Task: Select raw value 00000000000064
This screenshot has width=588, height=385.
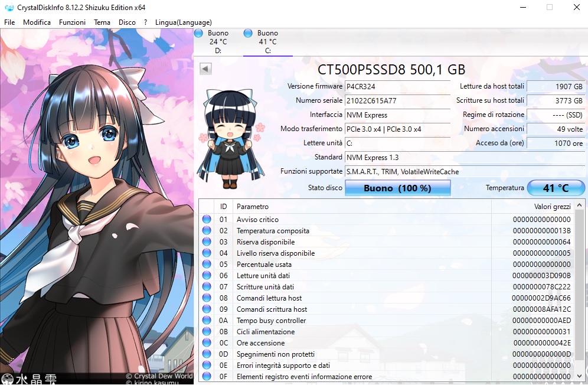Action: pos(542,242)
